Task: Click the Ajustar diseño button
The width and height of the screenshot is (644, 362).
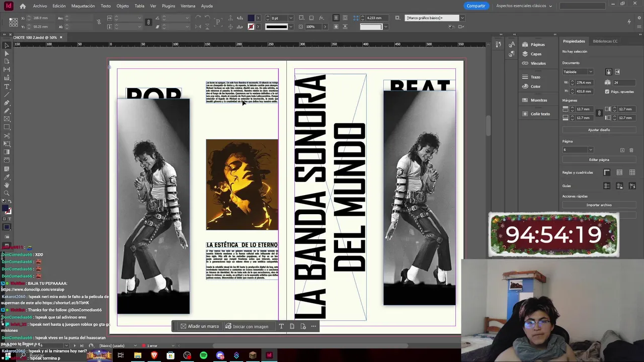Action: pos(599,130)
